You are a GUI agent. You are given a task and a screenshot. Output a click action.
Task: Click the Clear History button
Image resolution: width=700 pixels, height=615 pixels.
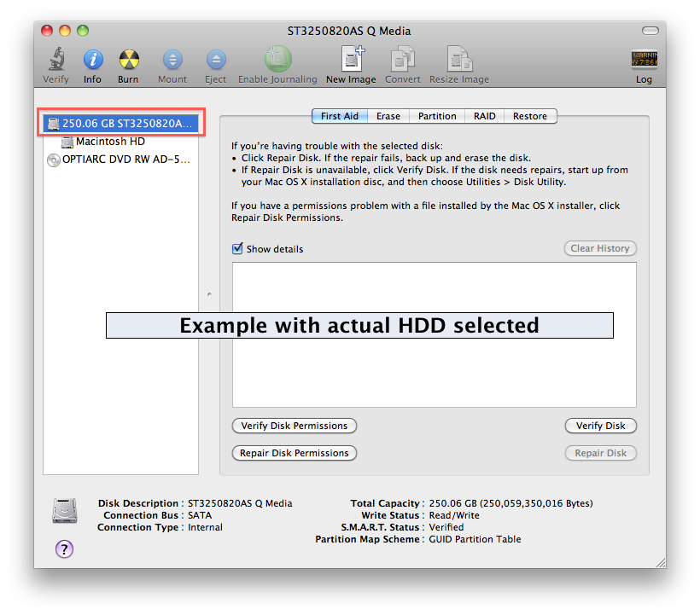[600, 248]
